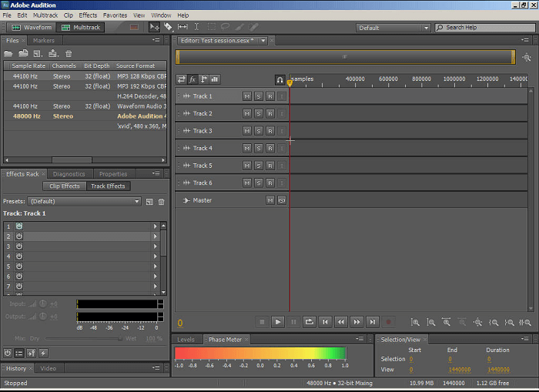
Task: Show the Inputs/Outputs track view
Action: click(x=181, y=79)
